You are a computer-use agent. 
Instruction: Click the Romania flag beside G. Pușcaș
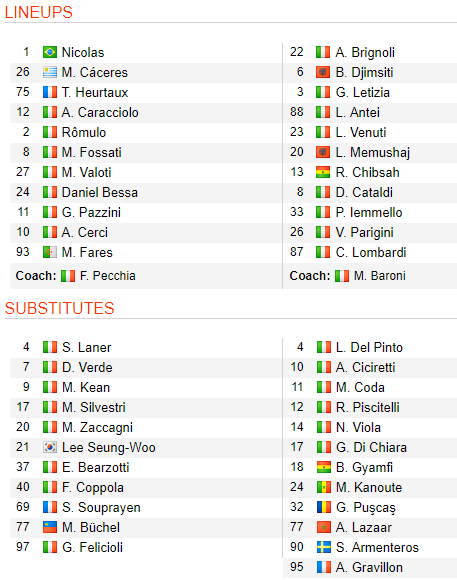[x=324, y=507]
